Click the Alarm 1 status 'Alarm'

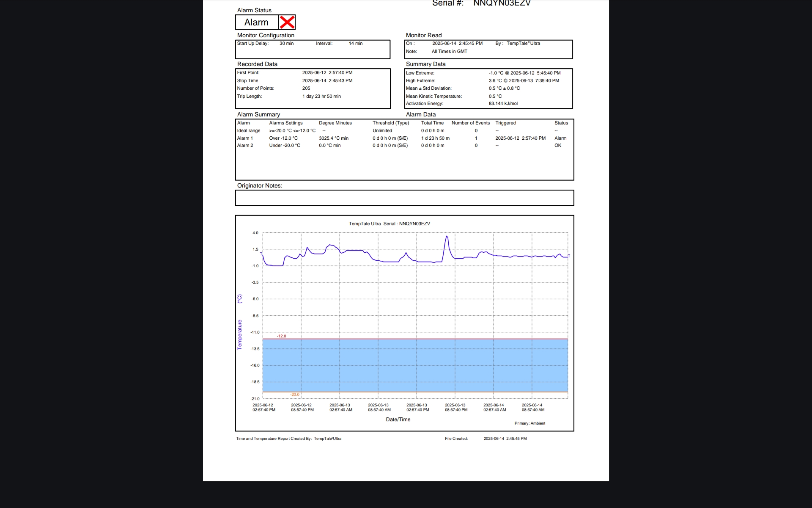560,138
